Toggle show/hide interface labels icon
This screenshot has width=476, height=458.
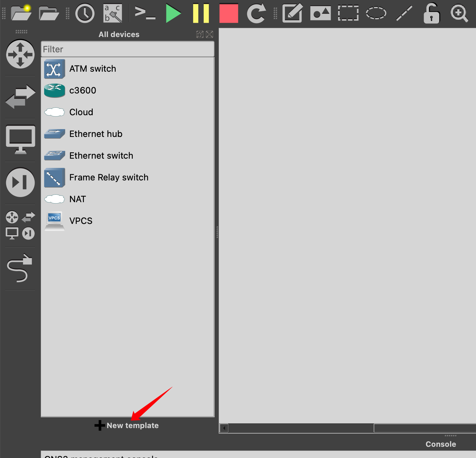[113, 14]
